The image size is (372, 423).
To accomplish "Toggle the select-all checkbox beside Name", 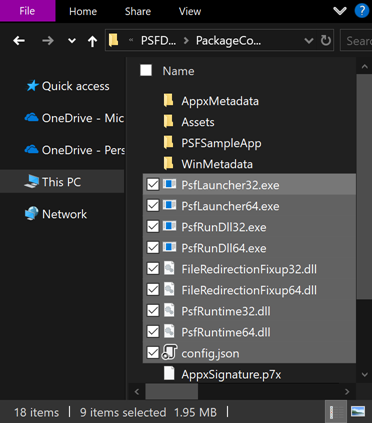I will [x=146, y=70].
